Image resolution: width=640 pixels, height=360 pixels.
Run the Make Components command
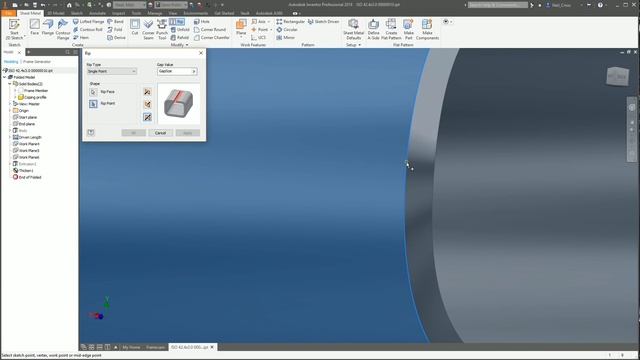point(427,29)
